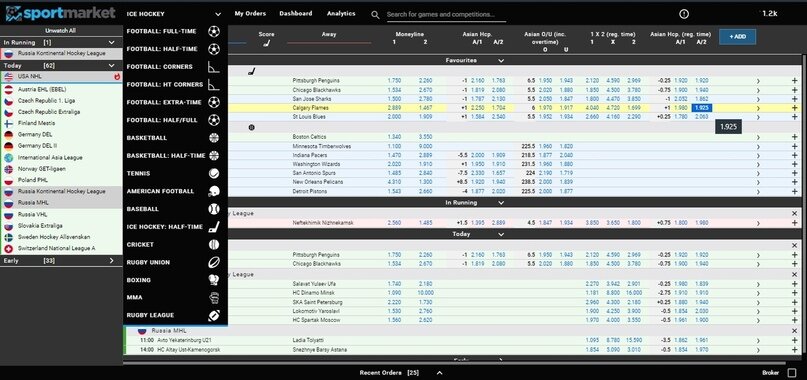Click the USA NHL hot flame icon
The width and height of the screenshot is (807, 380).
tap(117, 77)
